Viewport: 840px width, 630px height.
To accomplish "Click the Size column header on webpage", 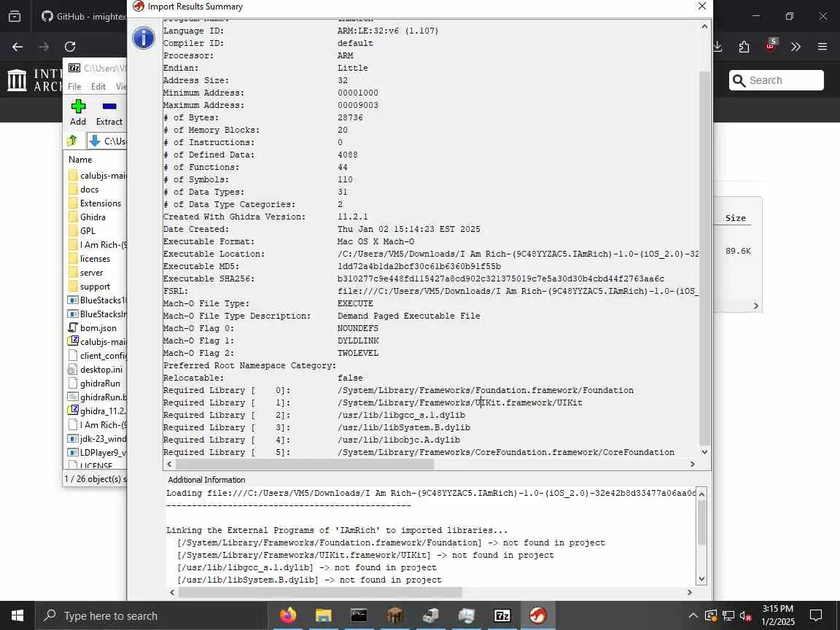I will click(735, 218).
